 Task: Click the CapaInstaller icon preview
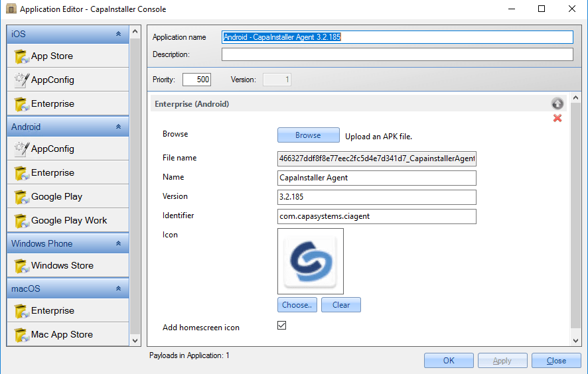(311, 261)
